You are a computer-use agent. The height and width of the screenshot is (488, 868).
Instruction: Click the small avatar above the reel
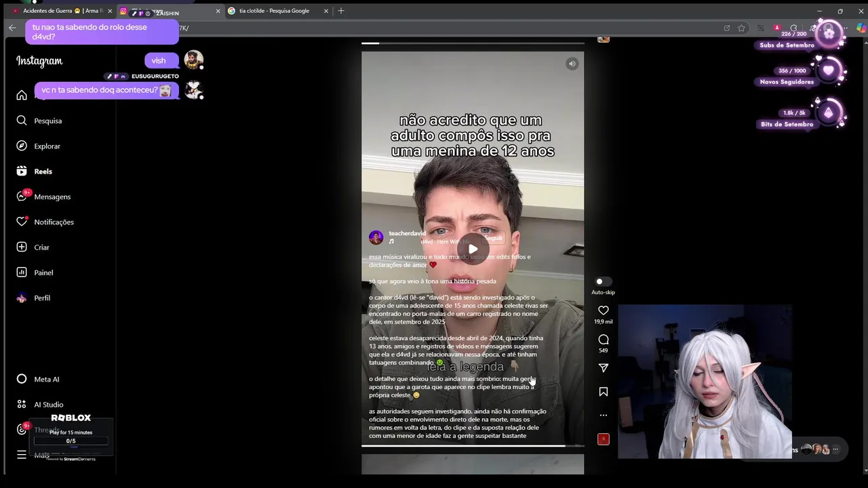point(603,39)
